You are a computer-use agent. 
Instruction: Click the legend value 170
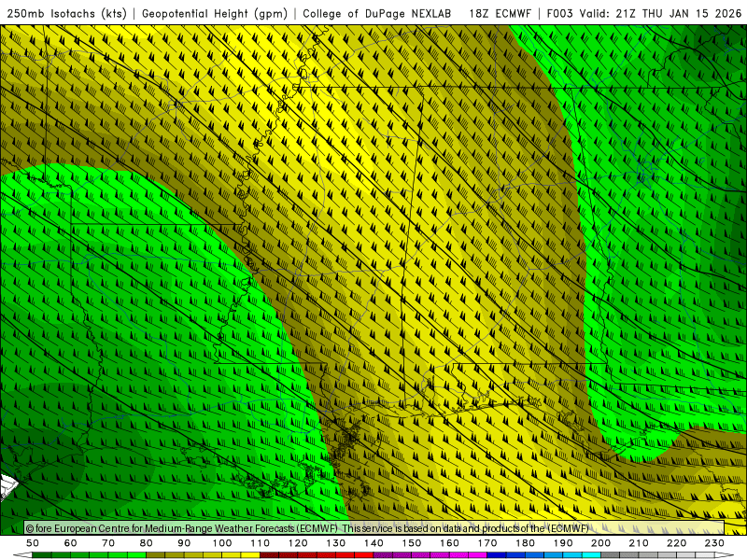(x=487, y=543)
